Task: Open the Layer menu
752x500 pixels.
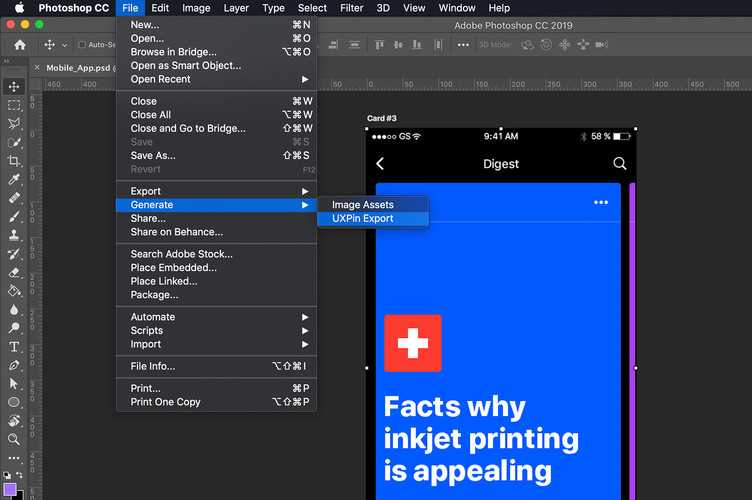Action: [236, 8]
